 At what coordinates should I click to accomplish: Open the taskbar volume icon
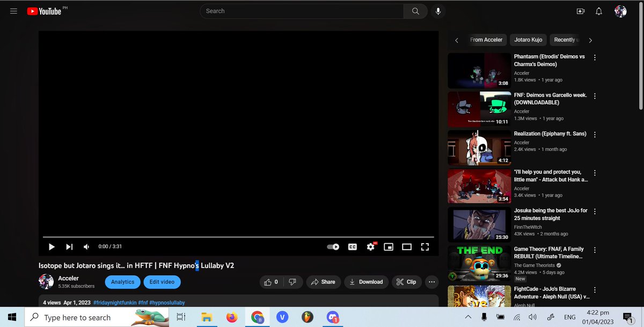click(533, 317)
